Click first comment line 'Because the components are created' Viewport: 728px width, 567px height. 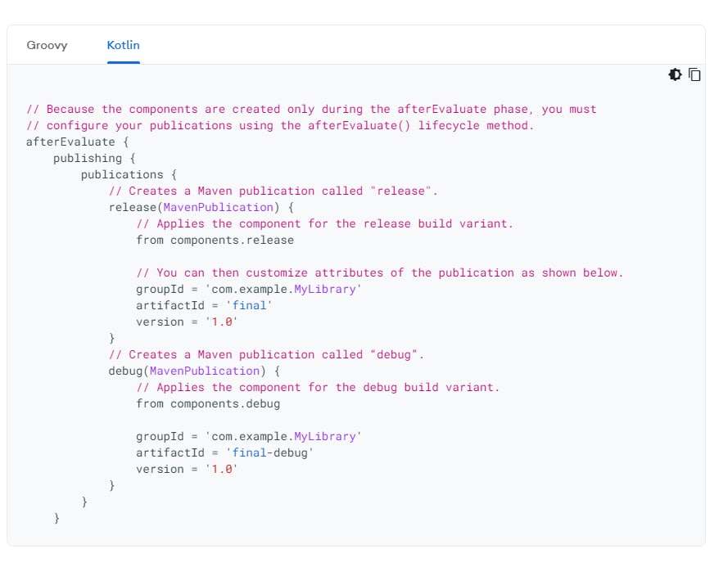(x=311, y=110)
